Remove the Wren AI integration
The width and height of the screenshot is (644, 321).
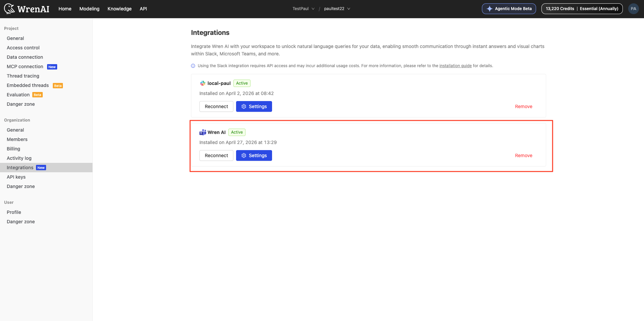[x=524, y=155]
